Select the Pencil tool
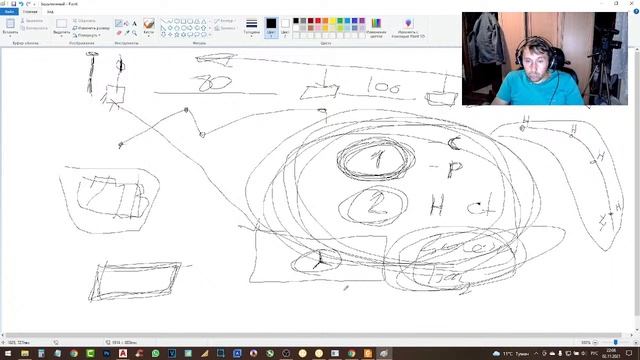The height and width of the screenshot is (360, 640). pos(119,24)
